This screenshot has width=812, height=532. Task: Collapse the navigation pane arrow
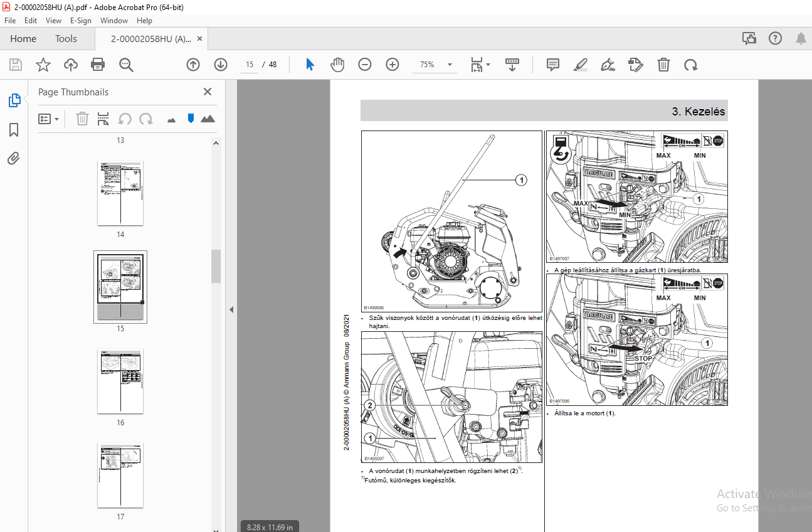click(231, 309)
